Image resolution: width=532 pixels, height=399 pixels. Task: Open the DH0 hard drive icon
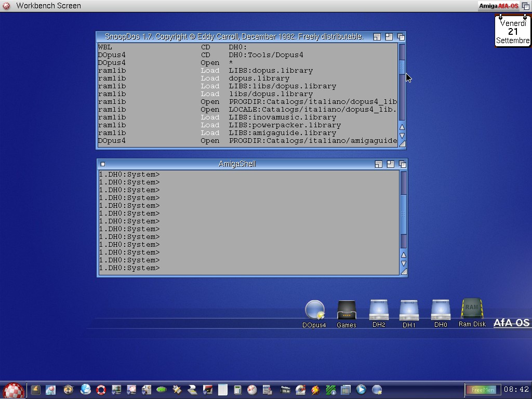click(441, 310)
